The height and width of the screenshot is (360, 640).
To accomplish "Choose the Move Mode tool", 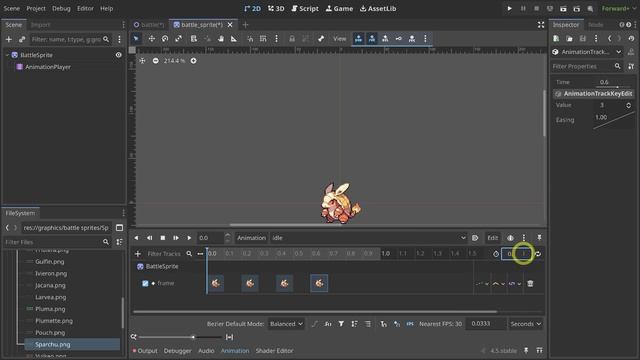I will coord(151,39).
